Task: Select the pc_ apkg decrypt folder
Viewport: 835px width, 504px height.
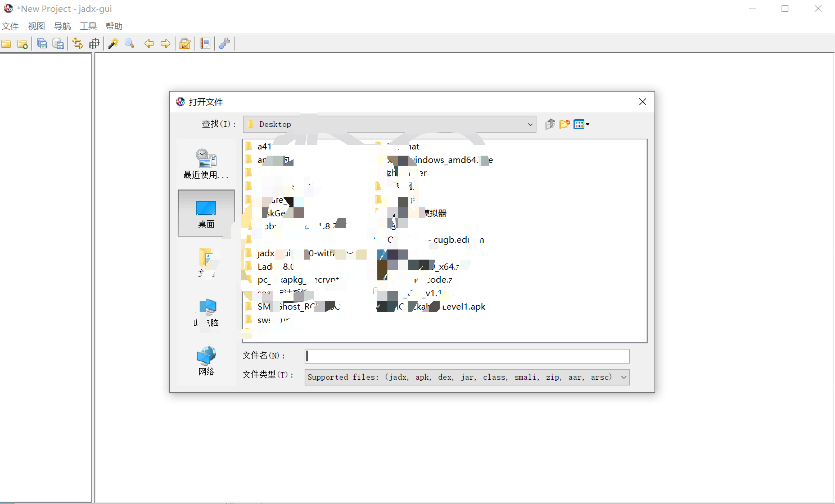Action: [292, 280]
